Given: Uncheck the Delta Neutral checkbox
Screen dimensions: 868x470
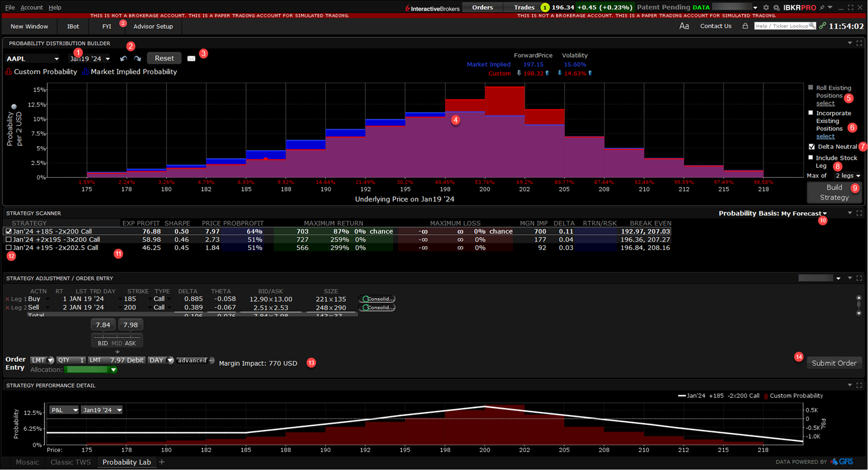Looking at the screenshot, I should point(811,146).
